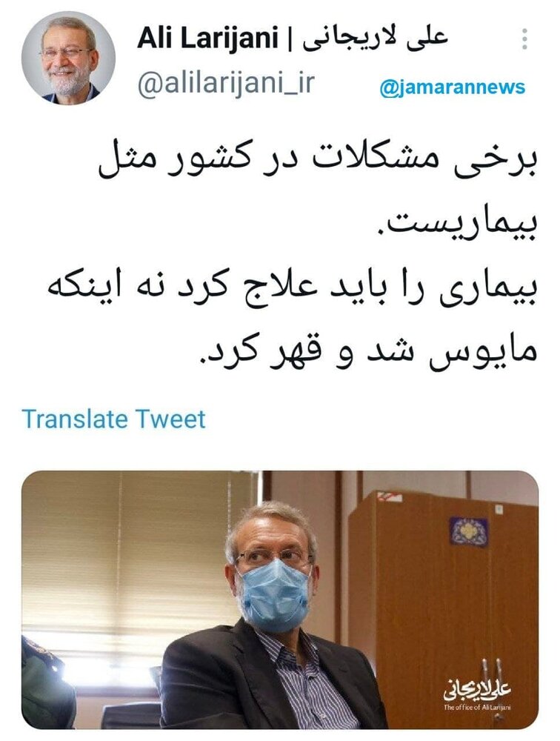Screen dimensions: 560x741
Task: Click the tweet line starting بیماری را باید
Action: tap(293, 289)
